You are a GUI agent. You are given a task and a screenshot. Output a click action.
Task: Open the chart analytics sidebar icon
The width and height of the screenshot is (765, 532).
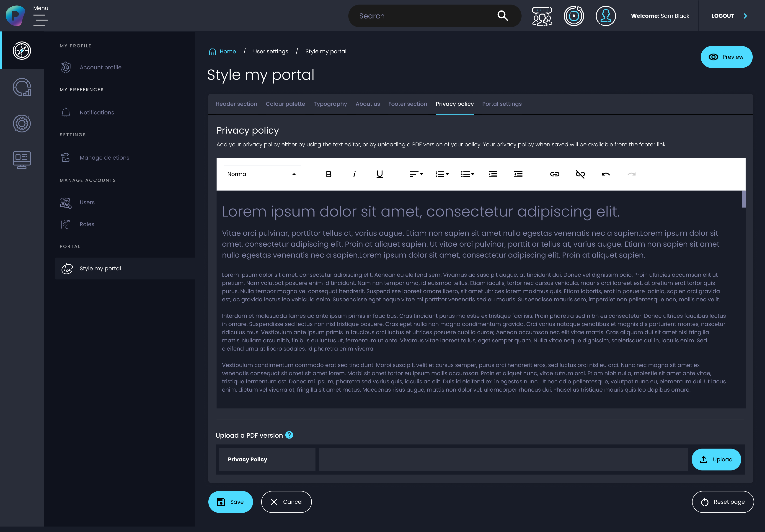(x=22, y=87)
